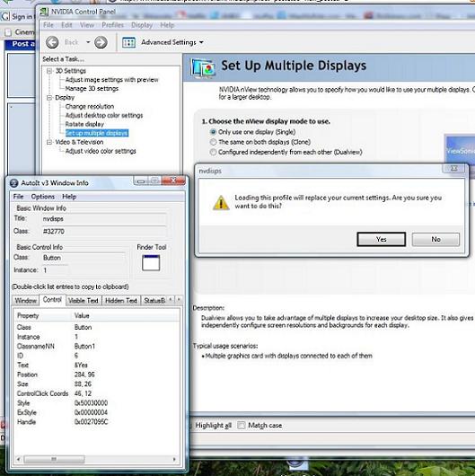Open the Display menu
Image resolution: width=475 pixels, height=476 pixels.
[142, 25]
